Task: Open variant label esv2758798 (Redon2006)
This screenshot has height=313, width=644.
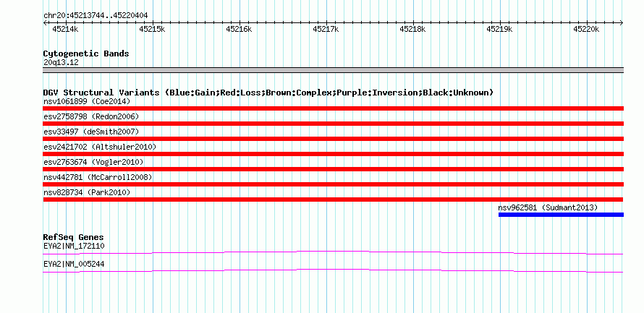Action: point(91,116)
